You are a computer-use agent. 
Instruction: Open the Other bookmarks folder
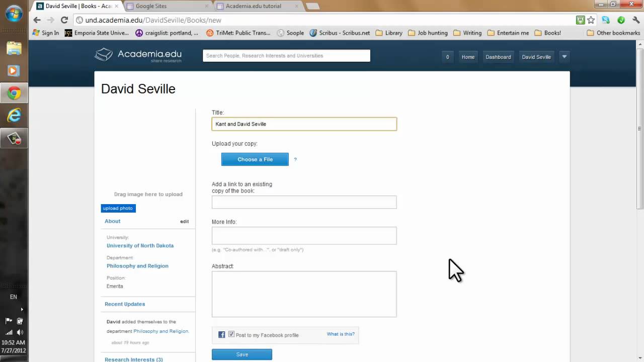point(613,33)
